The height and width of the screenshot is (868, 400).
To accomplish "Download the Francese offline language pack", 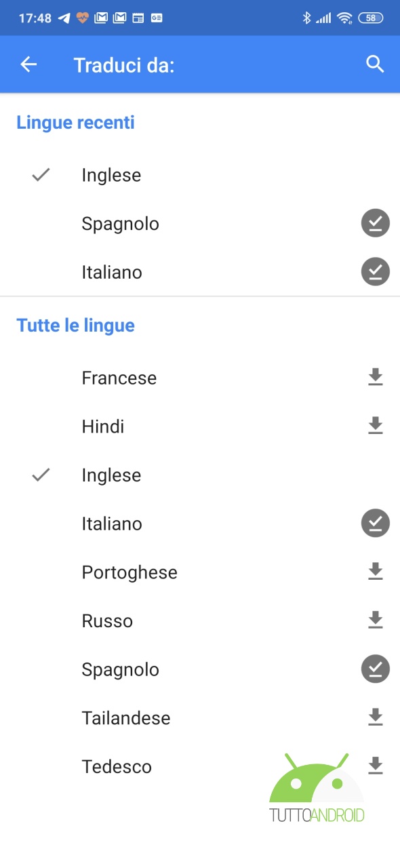I will click(x=376, y=377).
